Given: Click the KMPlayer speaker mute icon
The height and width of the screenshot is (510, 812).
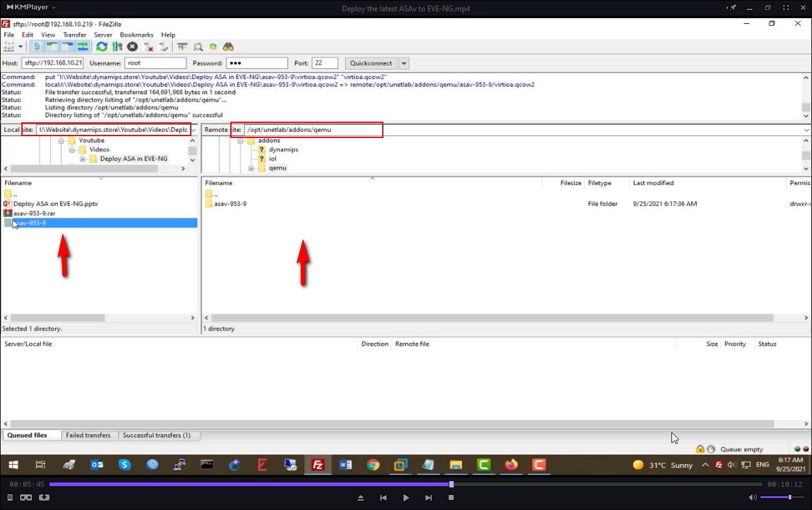Looking at the screenshot, I should pos(752,497).
